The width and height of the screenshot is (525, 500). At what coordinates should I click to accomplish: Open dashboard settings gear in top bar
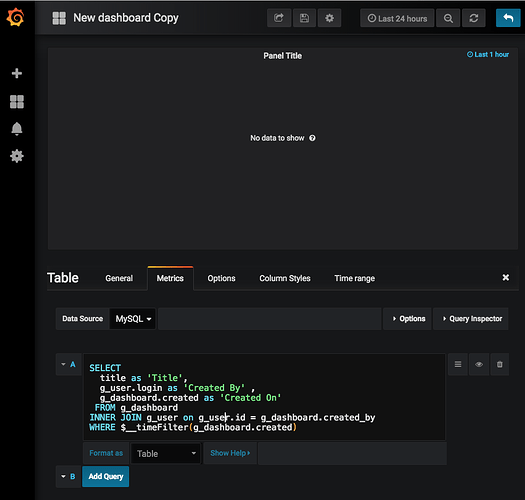coord(329,18)
